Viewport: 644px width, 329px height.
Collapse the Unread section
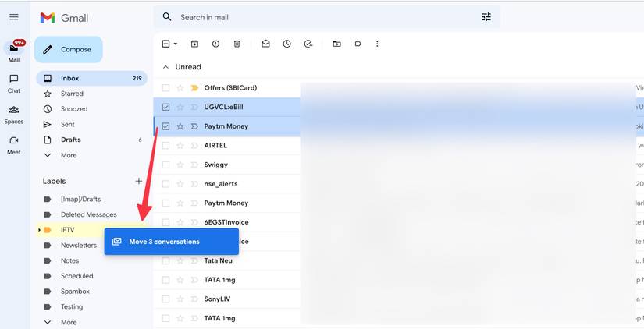(x=165, y=67)
